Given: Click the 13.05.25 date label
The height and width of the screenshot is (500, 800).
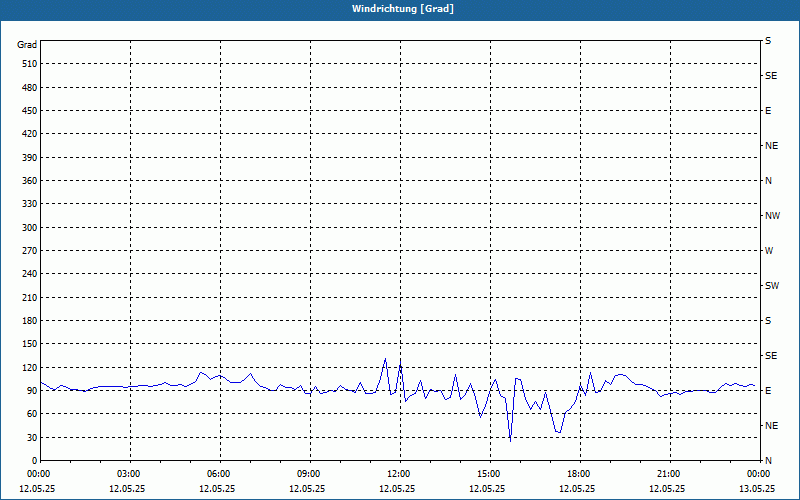Looking at the screenshot, I should (x=757, y=489).
